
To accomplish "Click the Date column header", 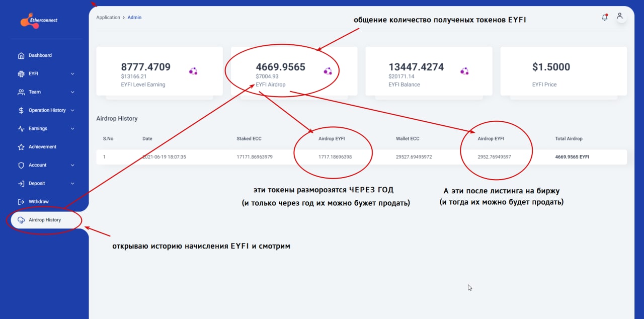I will pos(147,138).
